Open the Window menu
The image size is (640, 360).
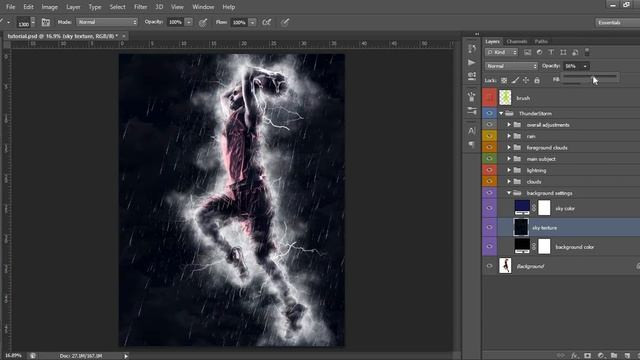(x=203, y=7)
